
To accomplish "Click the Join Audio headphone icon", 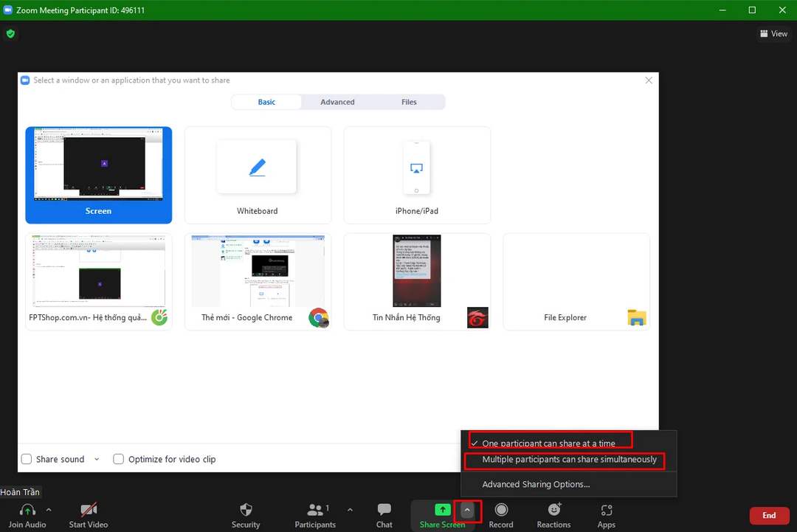I will 27,509.
